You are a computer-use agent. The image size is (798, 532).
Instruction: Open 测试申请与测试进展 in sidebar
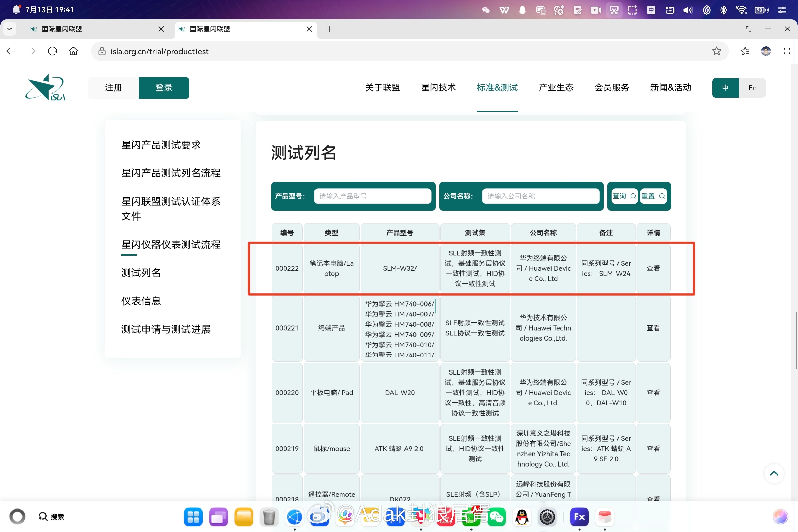point(166,329)
